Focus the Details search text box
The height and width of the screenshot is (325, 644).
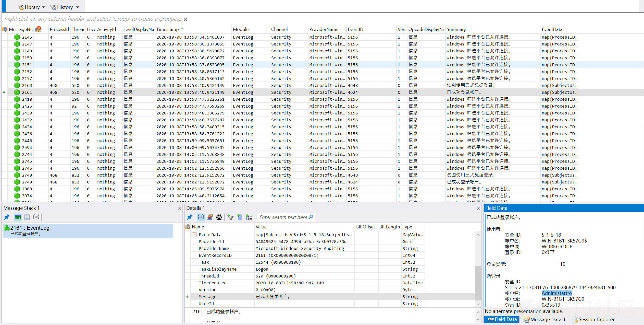coord(283,217)
